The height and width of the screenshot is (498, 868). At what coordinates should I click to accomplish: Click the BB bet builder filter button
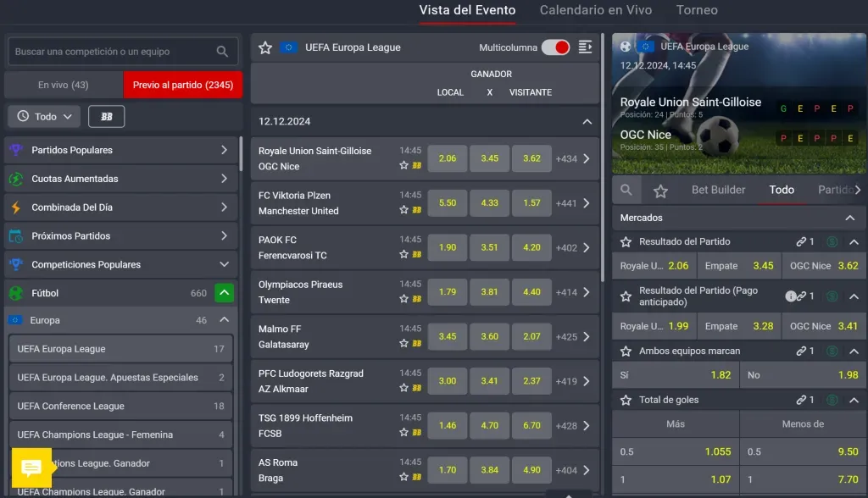click(106, 116)
